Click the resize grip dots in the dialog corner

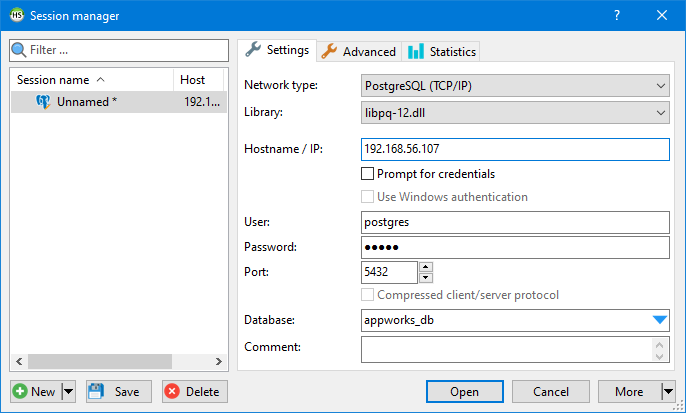pyautogui.click(x=678, y=406)
